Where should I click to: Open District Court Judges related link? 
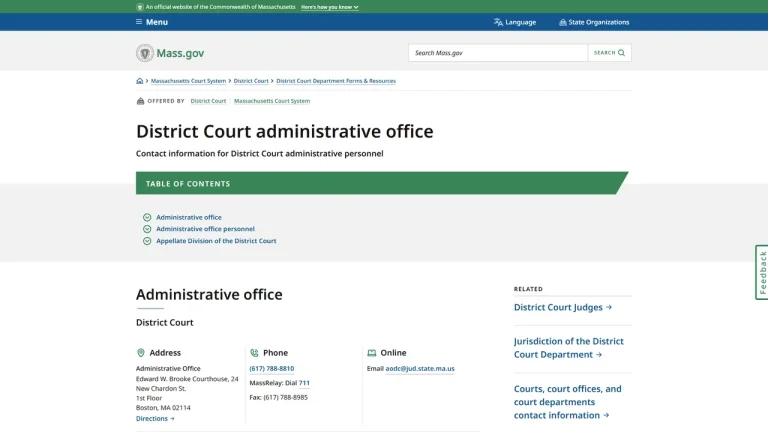click(x=563, y=307)
